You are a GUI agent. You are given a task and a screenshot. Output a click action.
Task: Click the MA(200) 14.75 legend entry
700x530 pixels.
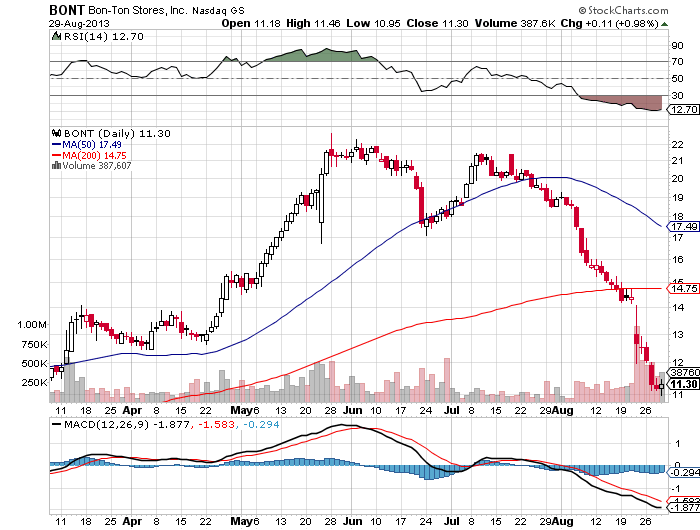click(94, 155)
